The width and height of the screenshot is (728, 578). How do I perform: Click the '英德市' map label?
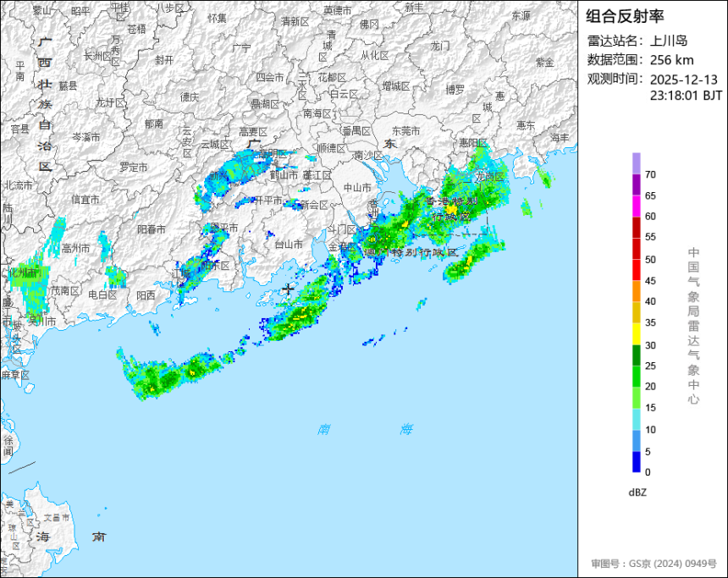(x=338, y=10)
